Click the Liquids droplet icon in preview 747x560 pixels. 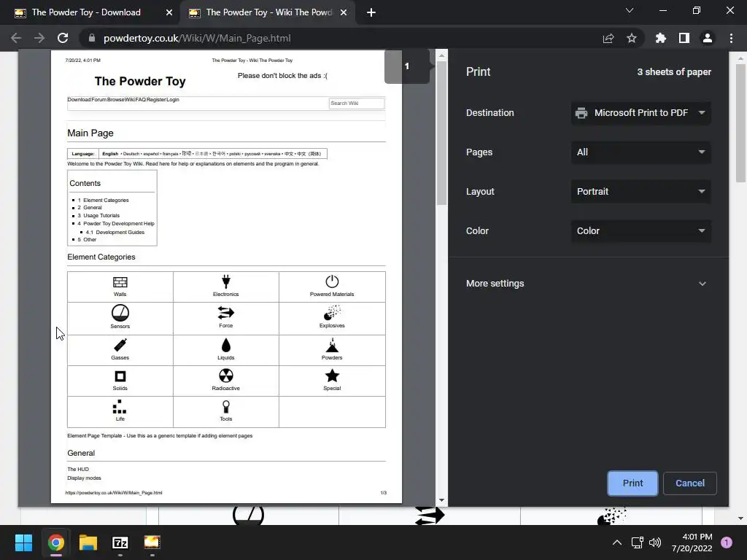226,345
